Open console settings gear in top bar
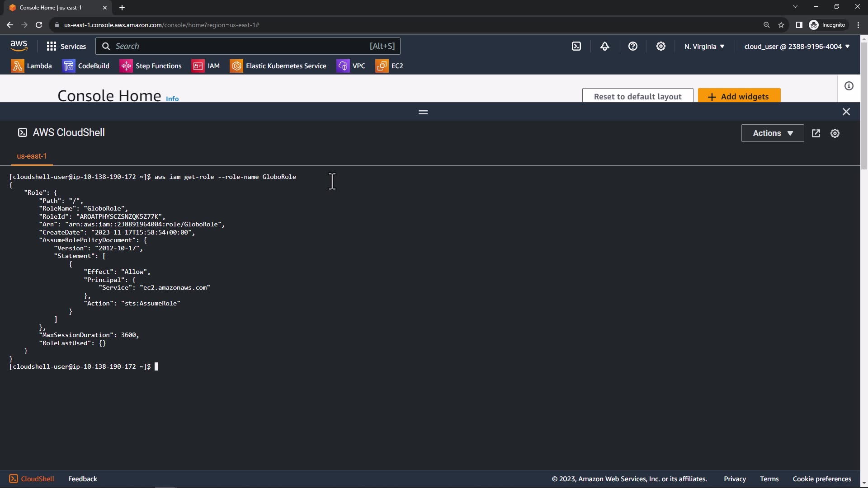Screen dimensions: 868x488 660,46
